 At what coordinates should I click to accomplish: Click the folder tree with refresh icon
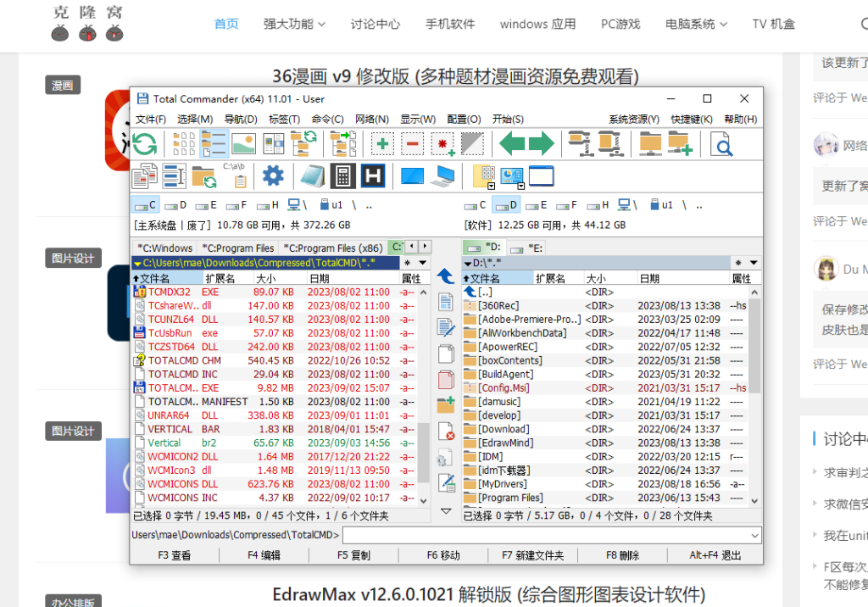coord(303,144)
